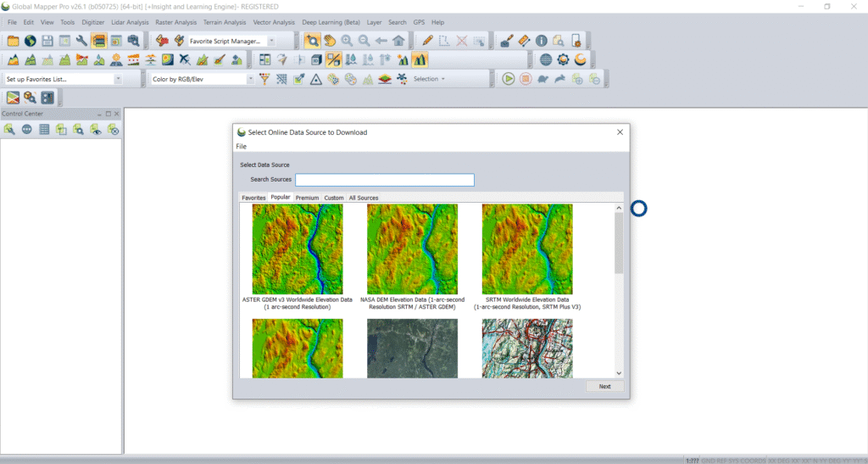The height and width of the screenshot is (464, 868).
Task: Click the crescent moon night mode icon
Action: pos(580,59)
